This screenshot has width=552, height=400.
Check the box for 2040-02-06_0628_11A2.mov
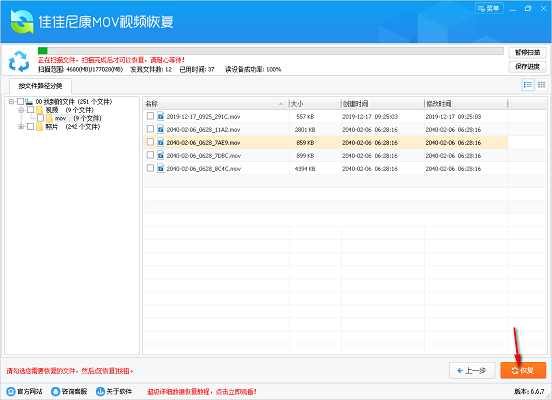point(150,129)
